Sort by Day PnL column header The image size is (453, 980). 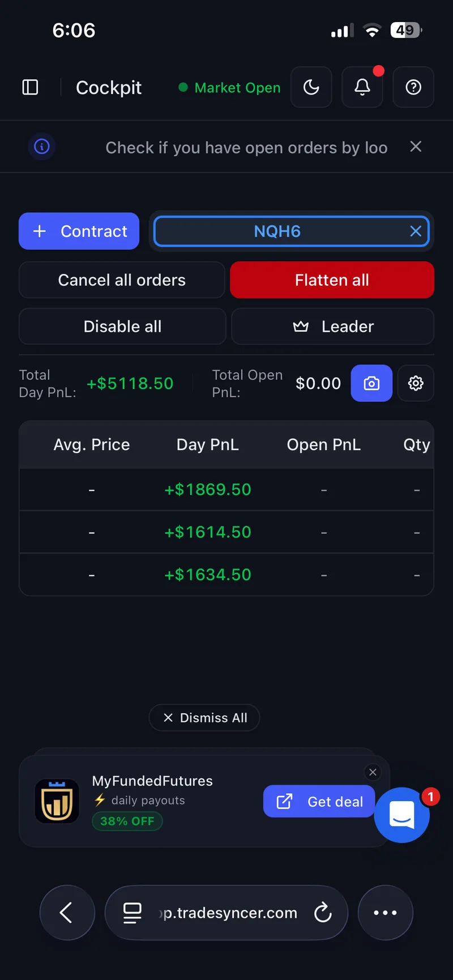(x=208, y=444)
